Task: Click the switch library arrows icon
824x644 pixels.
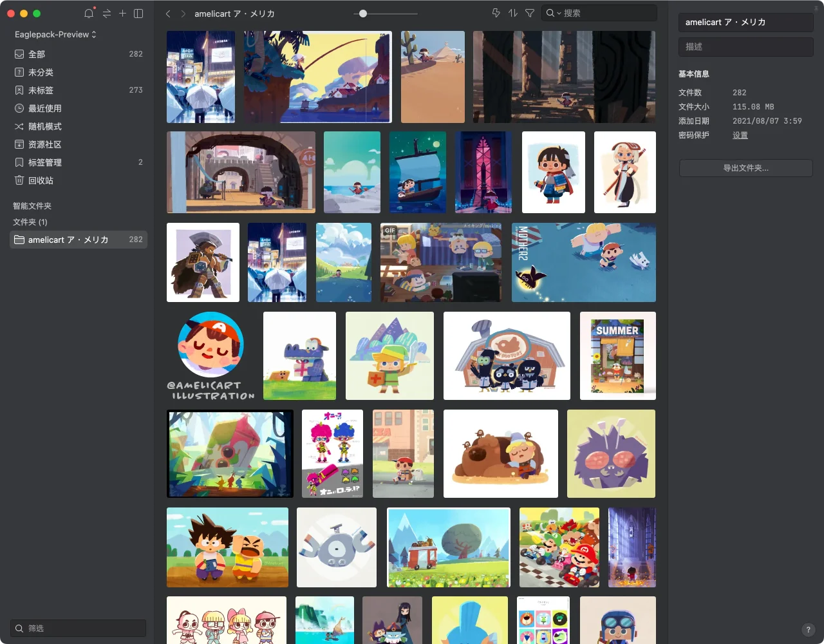Action: (x=106, y=14)
